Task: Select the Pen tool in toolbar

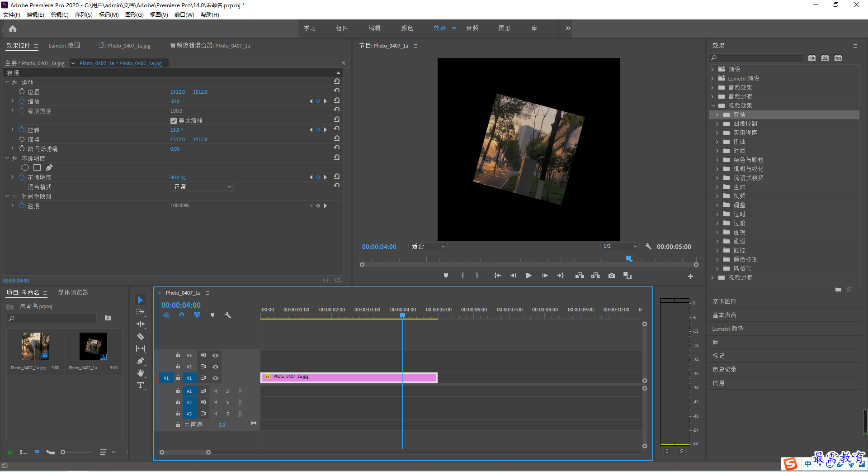Action: (x=141, y=361)
